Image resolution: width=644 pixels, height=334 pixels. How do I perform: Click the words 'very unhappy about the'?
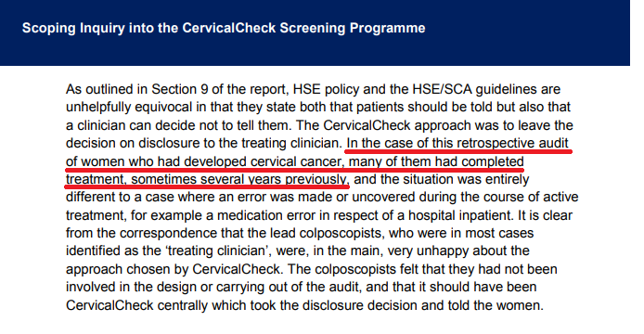[x=458, y=250]
